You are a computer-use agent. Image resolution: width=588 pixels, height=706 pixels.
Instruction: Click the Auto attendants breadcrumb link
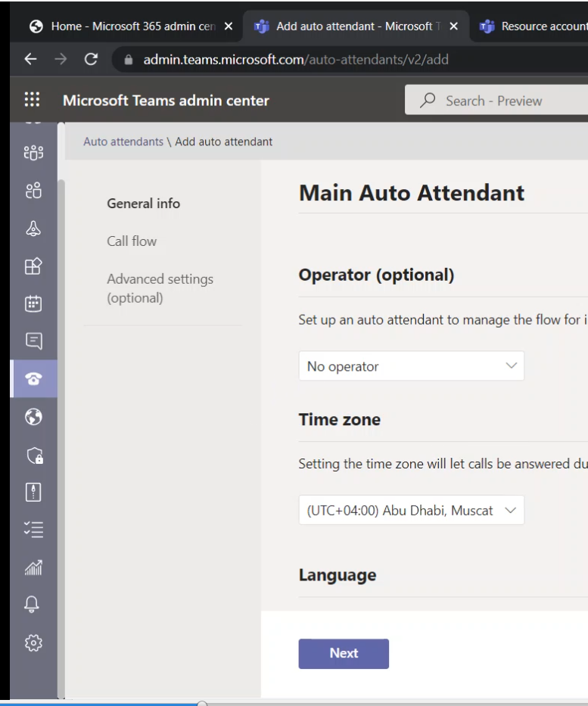pyautogui.click(x=123, y=142)
